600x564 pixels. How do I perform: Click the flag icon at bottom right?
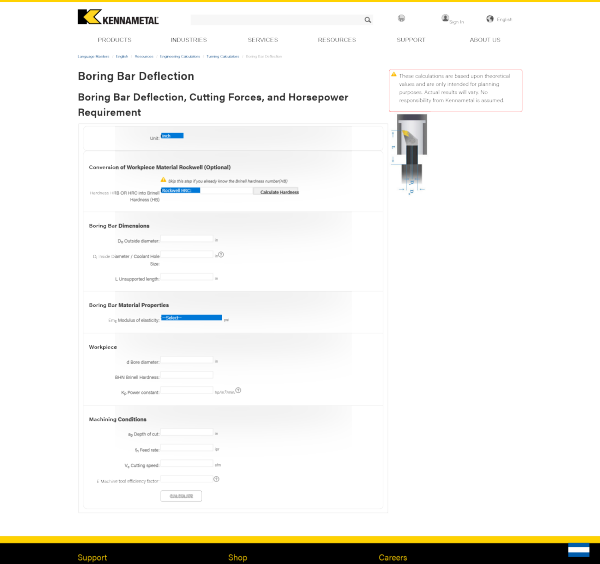578,551
